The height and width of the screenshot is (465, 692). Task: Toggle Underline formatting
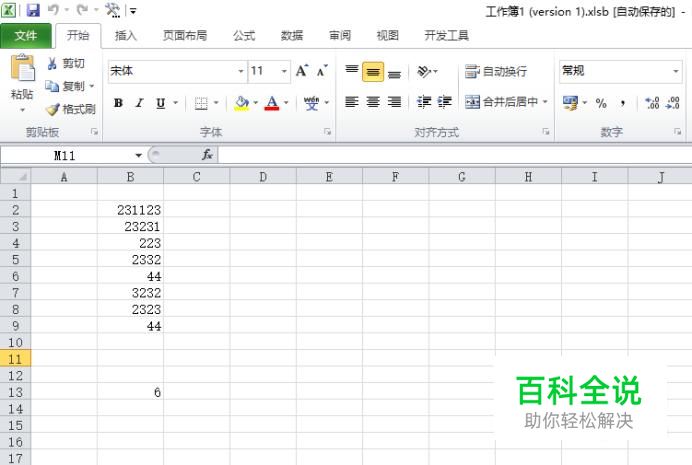point(161,103)
